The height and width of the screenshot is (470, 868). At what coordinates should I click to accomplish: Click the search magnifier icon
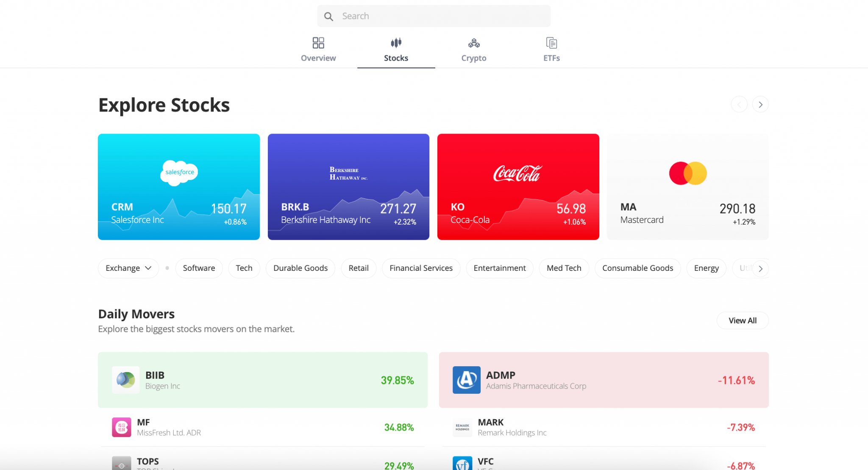[x=328, y=17]
